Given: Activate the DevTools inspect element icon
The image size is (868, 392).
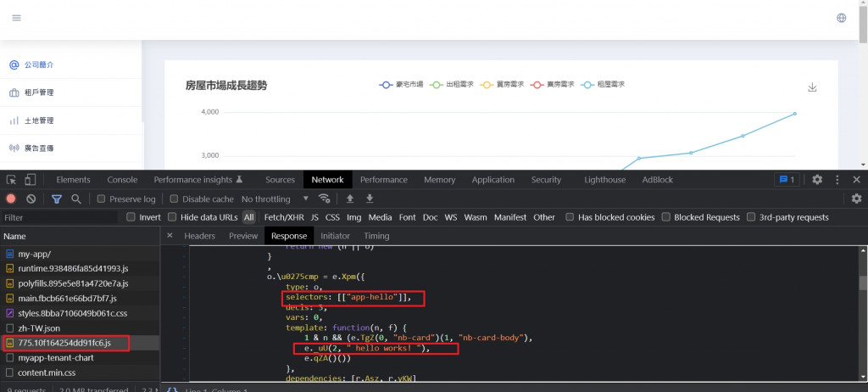Looking at the screenshot, I should 11,180.
